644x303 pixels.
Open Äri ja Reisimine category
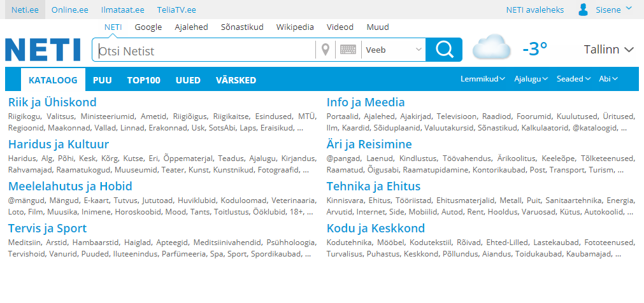pos(369,144)
